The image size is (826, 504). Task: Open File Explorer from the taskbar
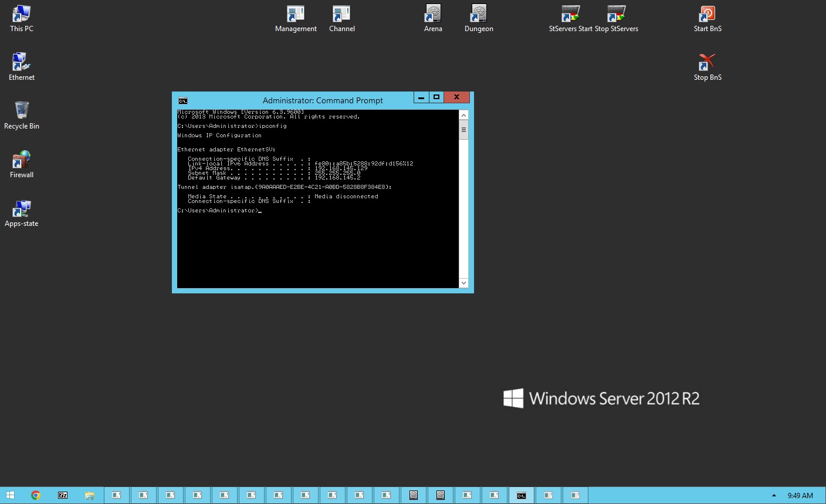tap(90, 495)
